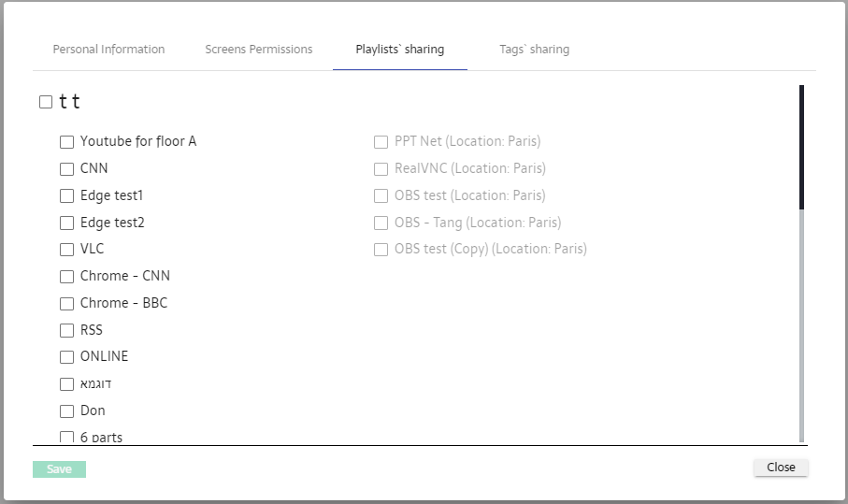Toggle the "t t" group checkbox

[46, 103]
